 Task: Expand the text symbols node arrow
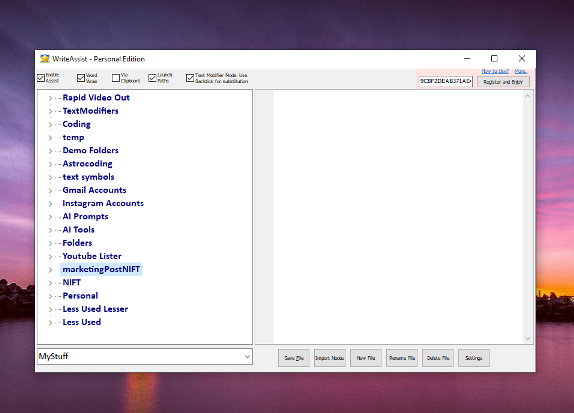point(50,177)
